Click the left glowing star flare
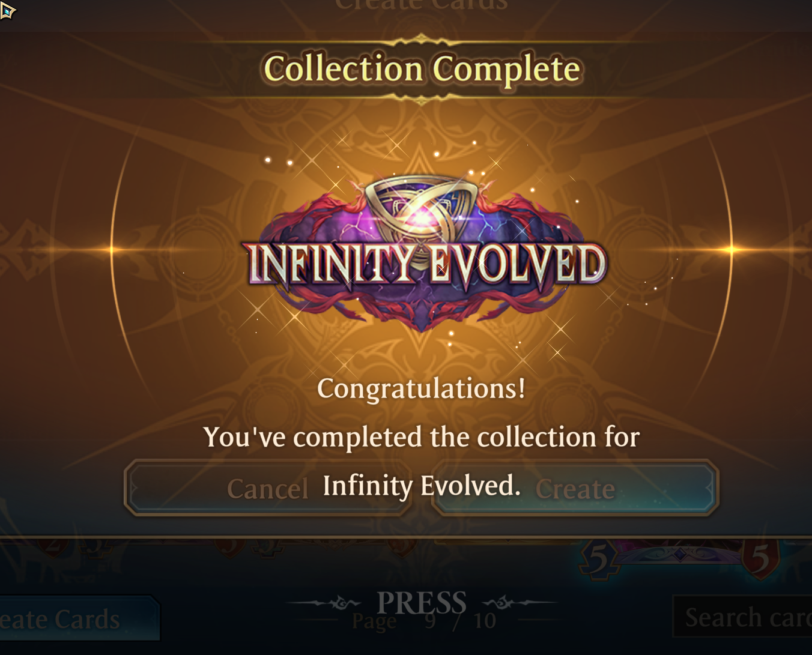 tap(112, 250)
